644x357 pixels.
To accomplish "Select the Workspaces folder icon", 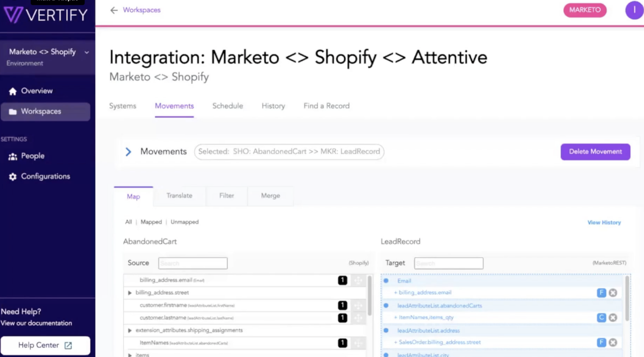I will pyautogui.click(x=13, y=111).
